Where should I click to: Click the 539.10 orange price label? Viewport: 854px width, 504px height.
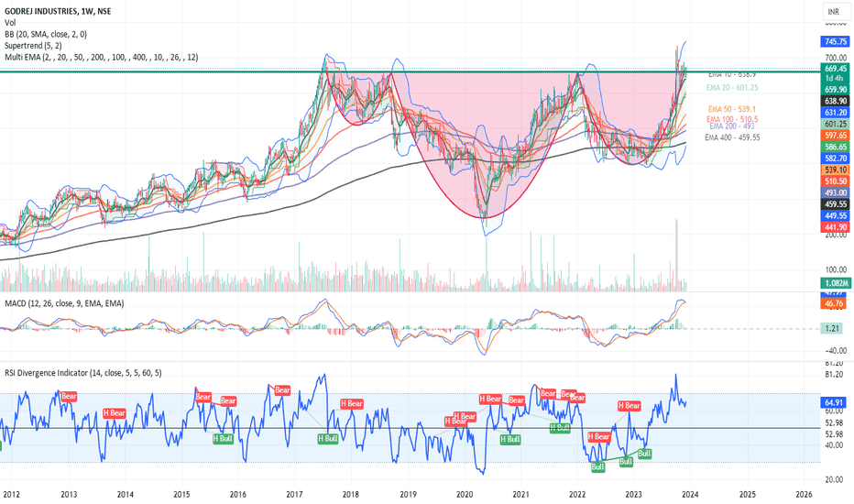[836, 170]
